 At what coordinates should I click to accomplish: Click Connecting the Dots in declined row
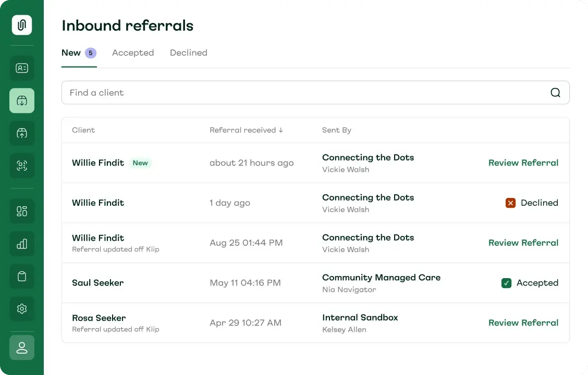tap(368, 197)
